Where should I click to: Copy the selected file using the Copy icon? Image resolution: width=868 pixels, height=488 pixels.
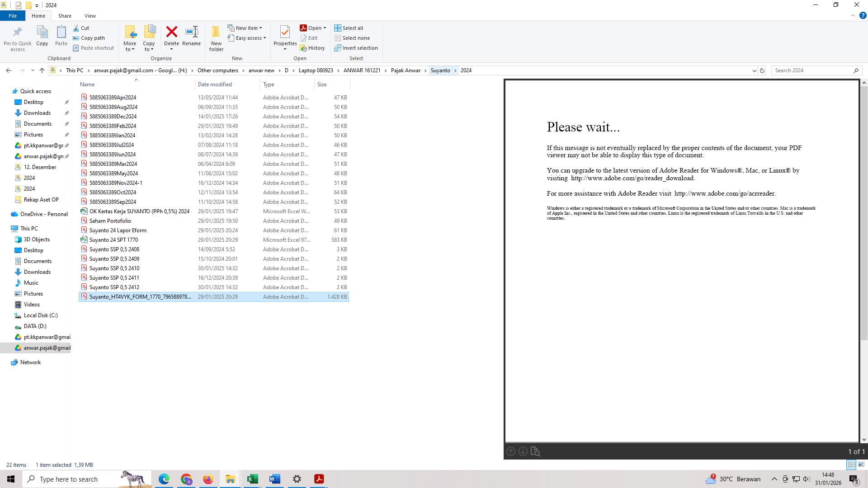(42, 36)
